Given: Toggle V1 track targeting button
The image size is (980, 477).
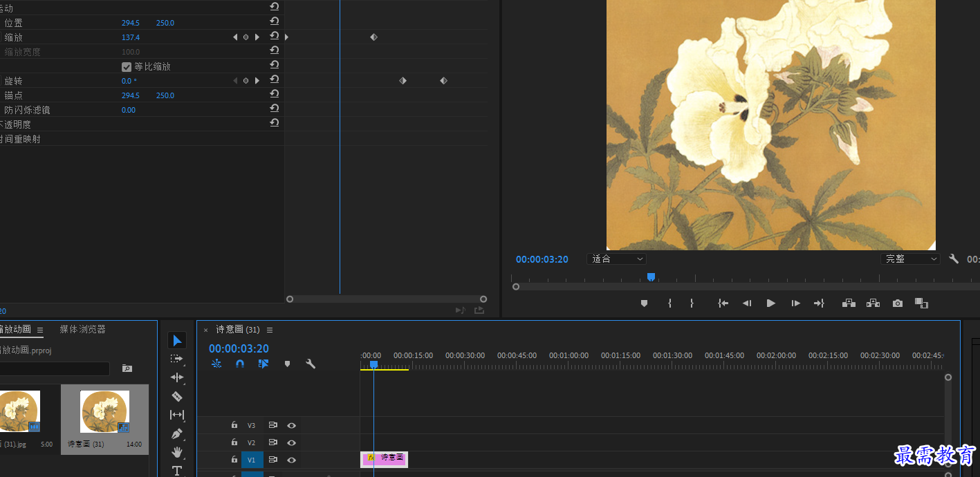Looking at the screenshot, I should point(252,460).
